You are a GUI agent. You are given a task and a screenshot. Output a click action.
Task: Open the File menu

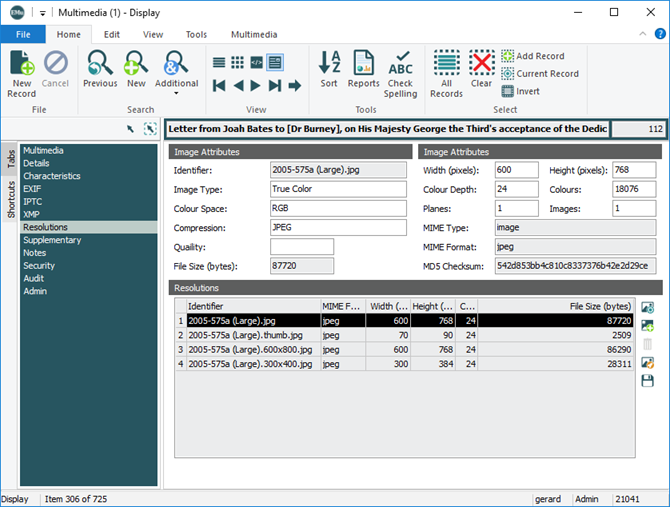point(22,34)
